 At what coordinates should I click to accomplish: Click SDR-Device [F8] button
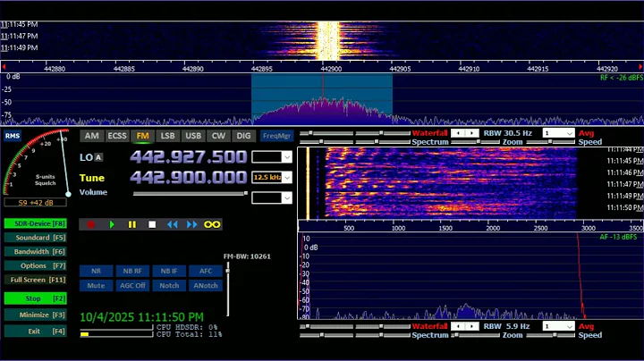pyautogui.click(x=35, y=223)
